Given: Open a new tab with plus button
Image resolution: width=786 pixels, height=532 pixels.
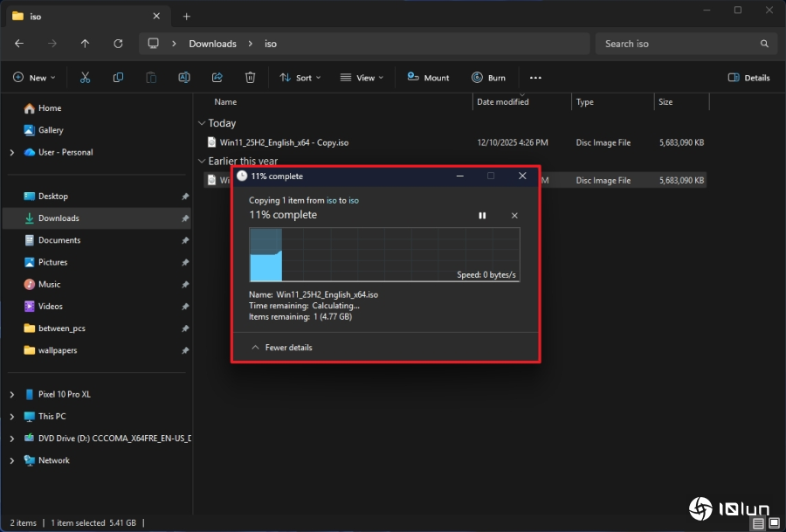Looking at the screenshot, I should (186, 17).
